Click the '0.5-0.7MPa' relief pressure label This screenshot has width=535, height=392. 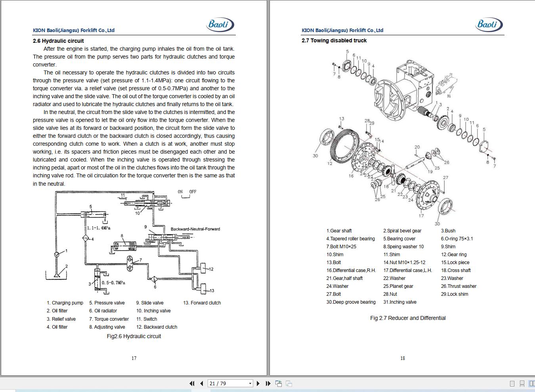(x=113, y=283)
